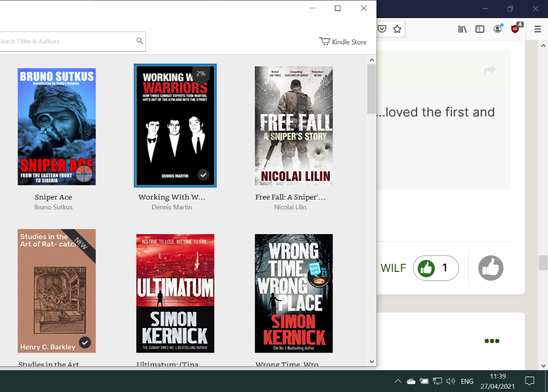The image size is (548, 392).
Task: Bookmark this page with the star icon
Action: [x=397, y=29]
